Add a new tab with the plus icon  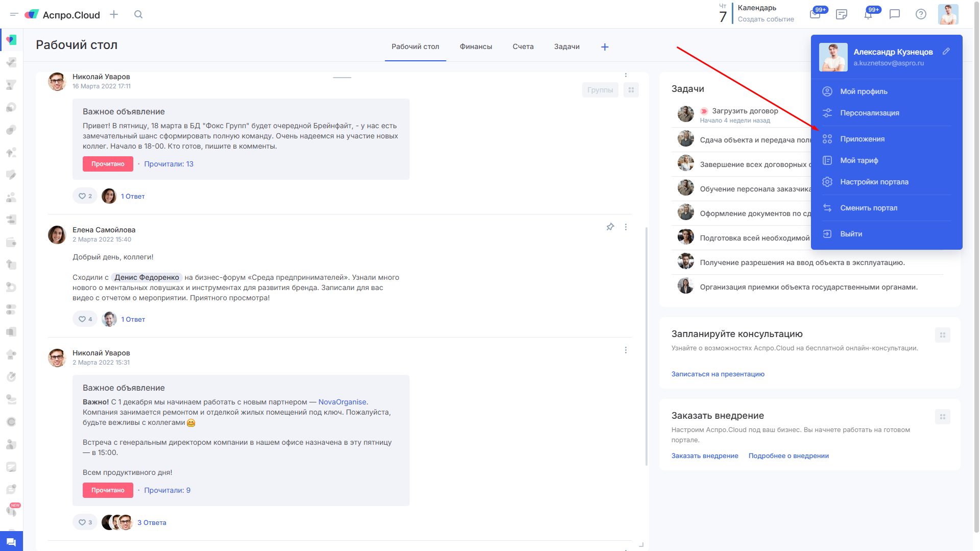click(605, 47)
